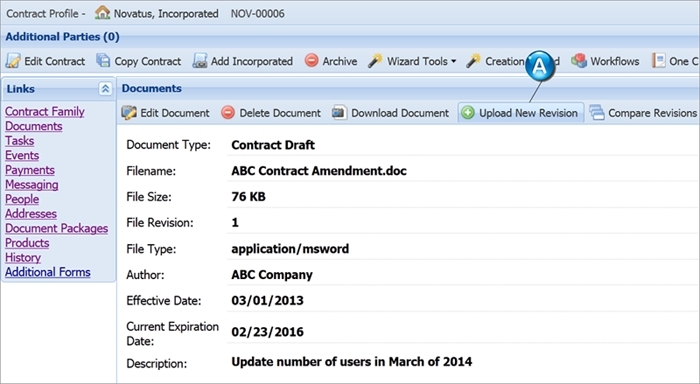Click the Compare Revisions icon
The width and height of the screenshot is (700, 384).
[x=596, y=113]
